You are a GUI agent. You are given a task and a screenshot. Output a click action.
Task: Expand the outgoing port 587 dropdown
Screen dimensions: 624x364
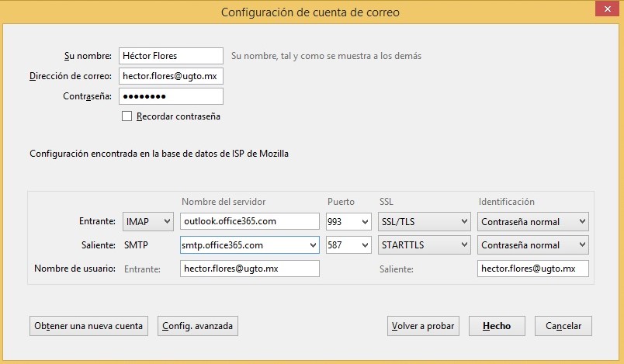[348, 245]
